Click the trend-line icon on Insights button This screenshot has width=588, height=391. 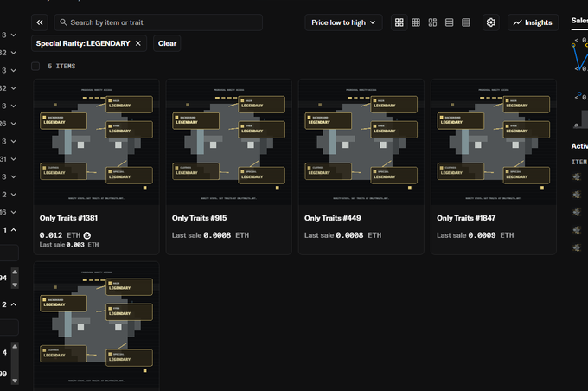517,22
